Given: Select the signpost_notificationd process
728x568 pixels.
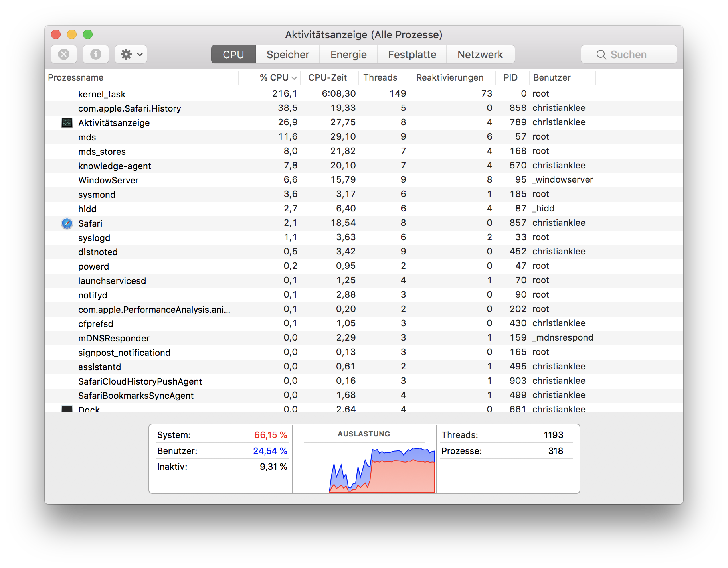Looking at the screenshot, I should tap(364, 352).
